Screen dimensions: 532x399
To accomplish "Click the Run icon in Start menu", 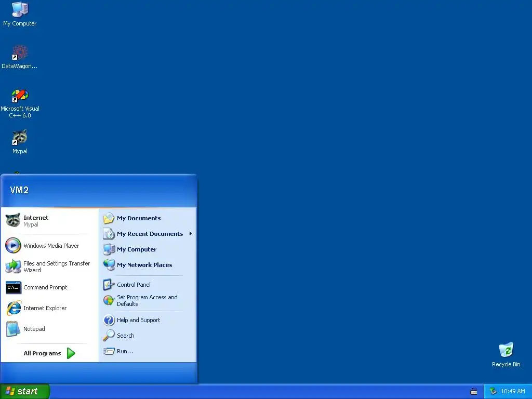I will click(109, 351).
